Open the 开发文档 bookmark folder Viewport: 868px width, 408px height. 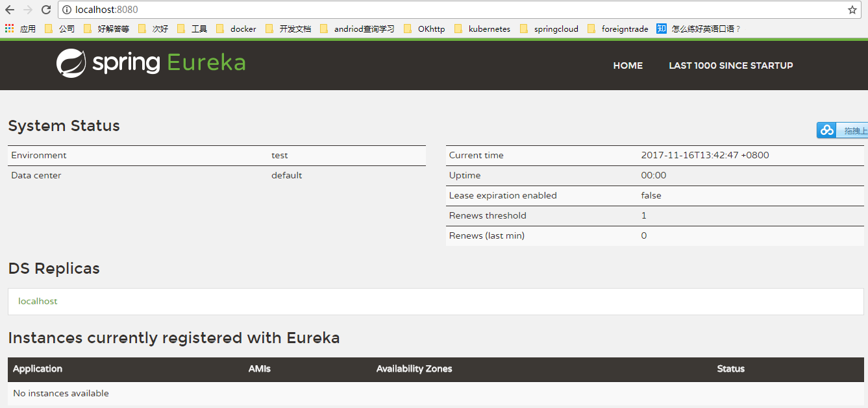tap(288, 29)
